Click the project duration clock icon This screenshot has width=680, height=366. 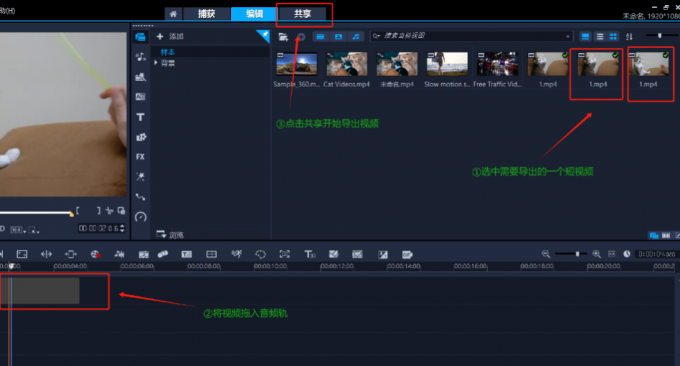[x=627, y=254]
